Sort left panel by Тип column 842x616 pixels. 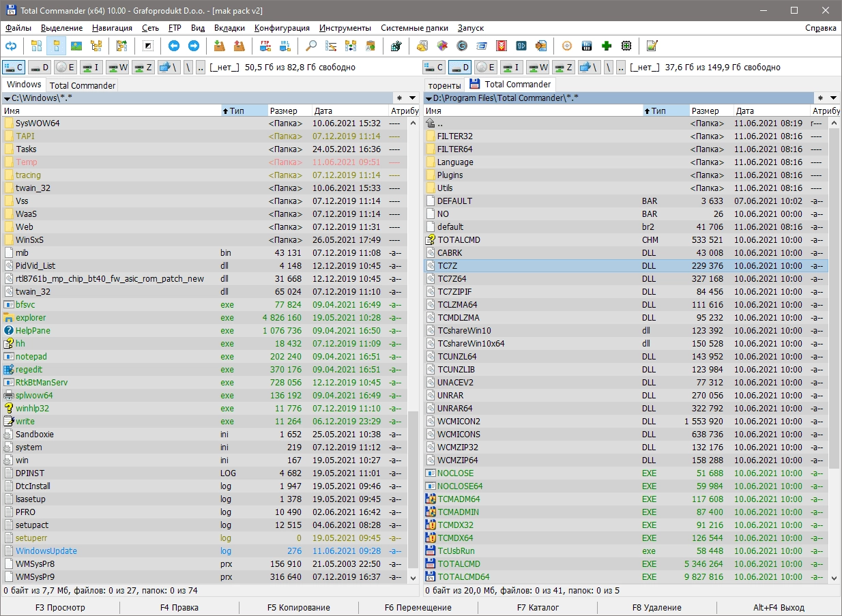pos(244,111)
